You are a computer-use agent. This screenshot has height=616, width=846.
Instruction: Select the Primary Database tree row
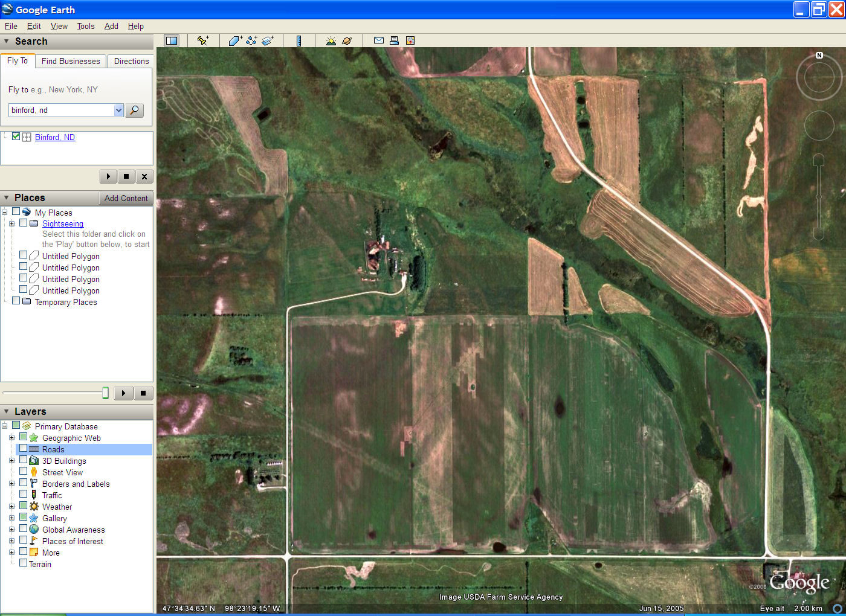66,426
